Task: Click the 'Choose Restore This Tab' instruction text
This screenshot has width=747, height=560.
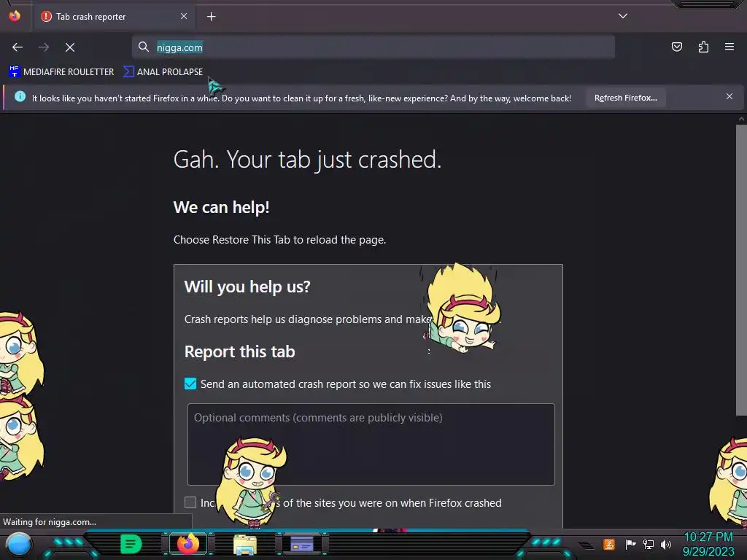Action: tap(279, 239)
